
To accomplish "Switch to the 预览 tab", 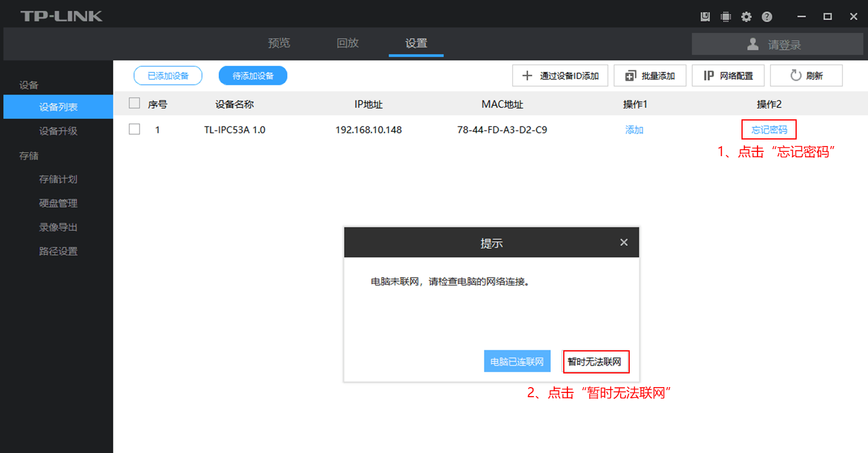I will pos(279,43).
